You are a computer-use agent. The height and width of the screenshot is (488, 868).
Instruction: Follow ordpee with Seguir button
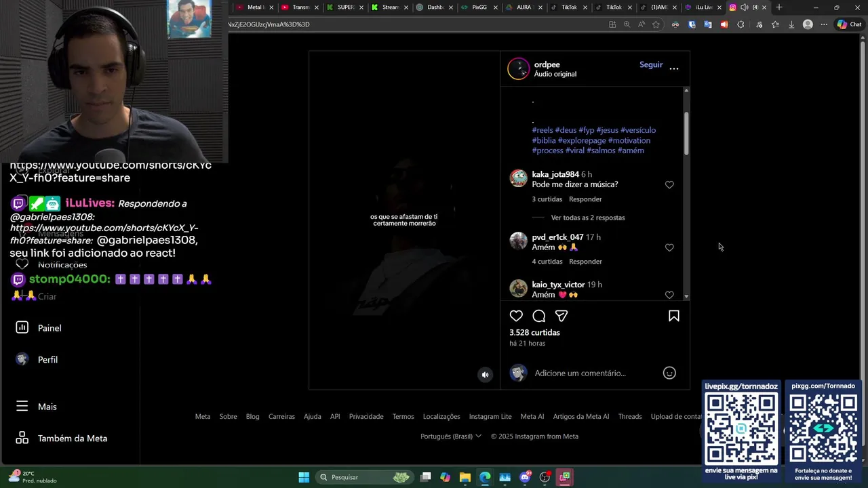[651, 64]
